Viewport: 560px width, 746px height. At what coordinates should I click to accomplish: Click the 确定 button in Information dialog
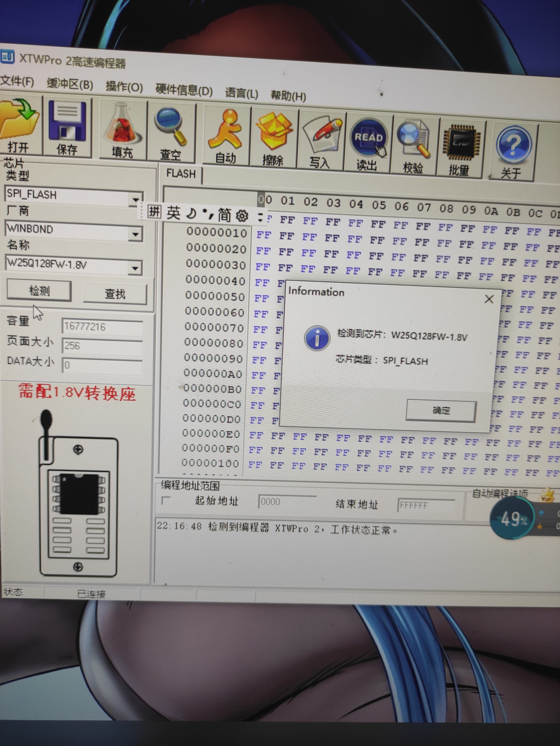click(x=441, y=410)
